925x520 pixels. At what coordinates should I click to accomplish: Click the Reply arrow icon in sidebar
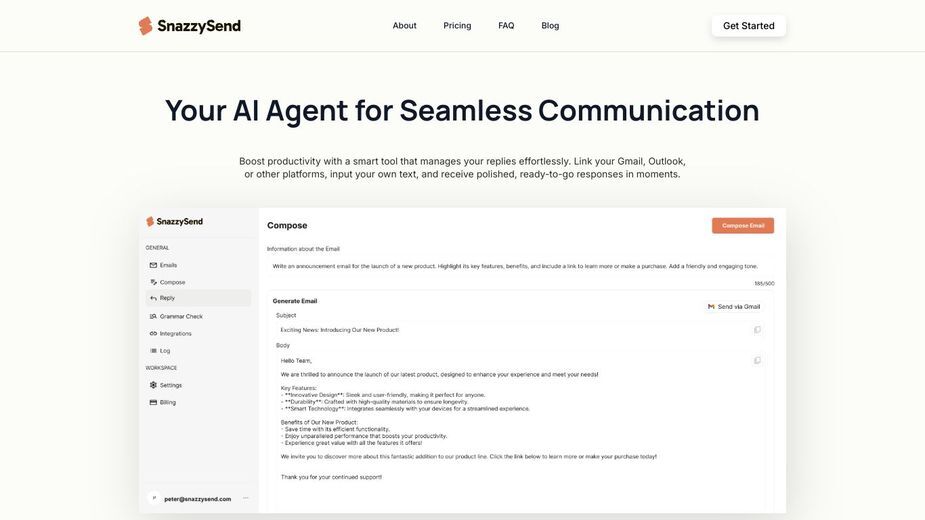click(153, 298)
